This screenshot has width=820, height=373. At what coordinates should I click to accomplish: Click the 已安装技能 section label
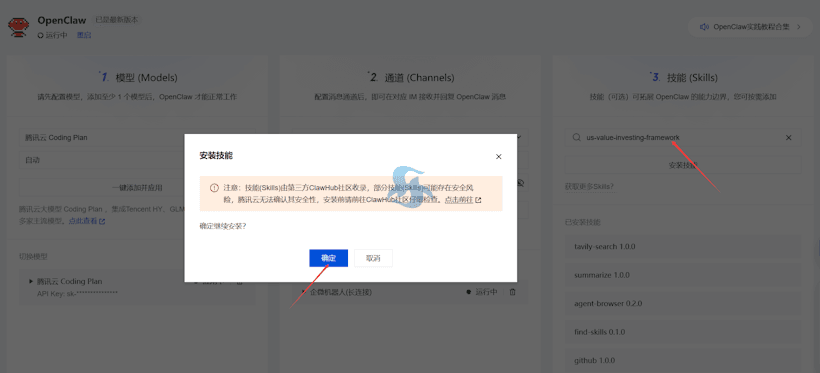[x=583, y=222]
